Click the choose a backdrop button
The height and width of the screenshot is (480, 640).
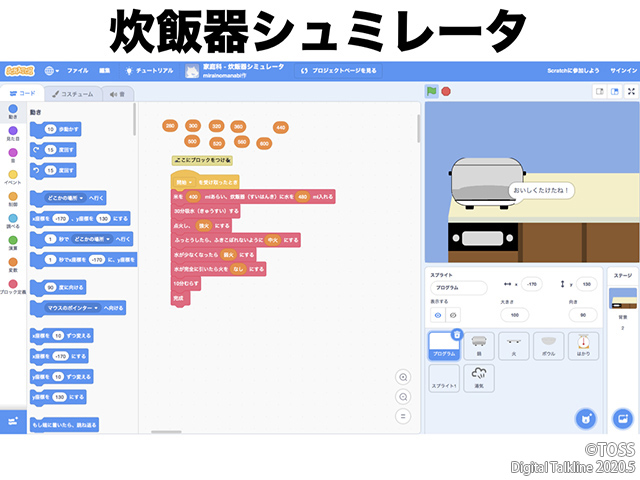622,417
